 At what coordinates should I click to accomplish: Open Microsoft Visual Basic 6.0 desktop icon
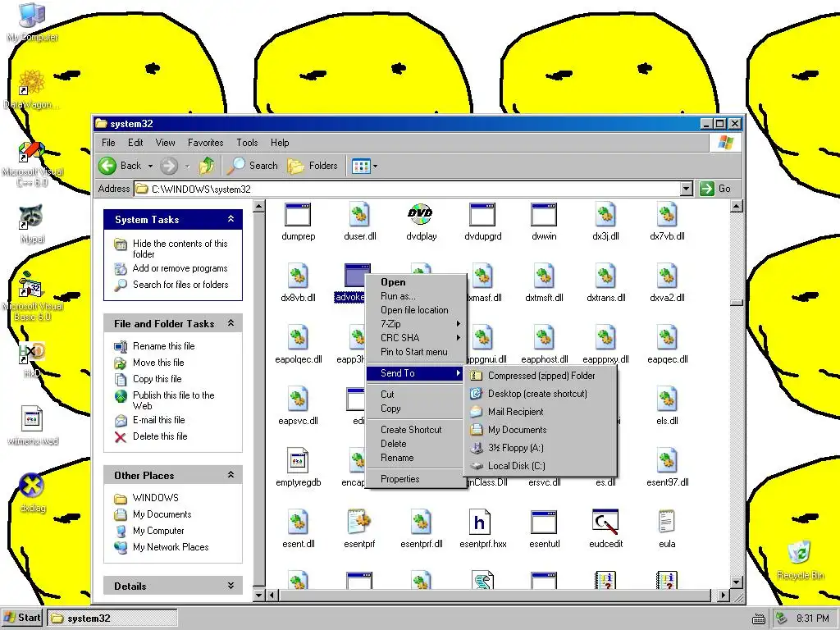(x=31, y=285)
